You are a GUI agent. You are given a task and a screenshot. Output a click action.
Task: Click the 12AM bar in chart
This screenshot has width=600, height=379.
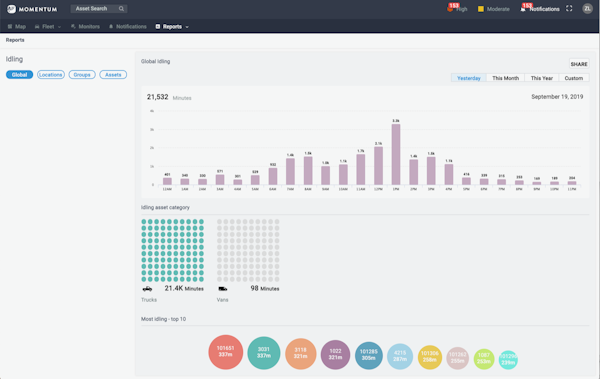(x=167, y=181)
